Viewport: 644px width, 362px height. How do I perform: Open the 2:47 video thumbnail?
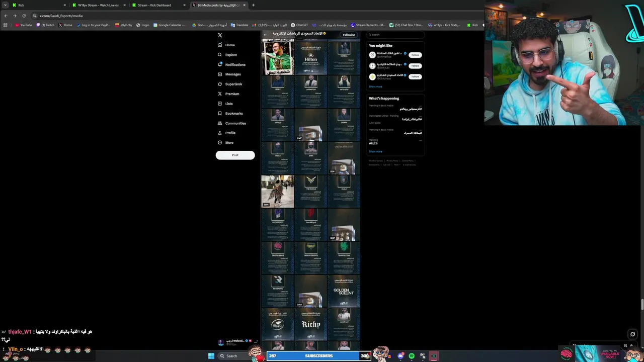310,125
